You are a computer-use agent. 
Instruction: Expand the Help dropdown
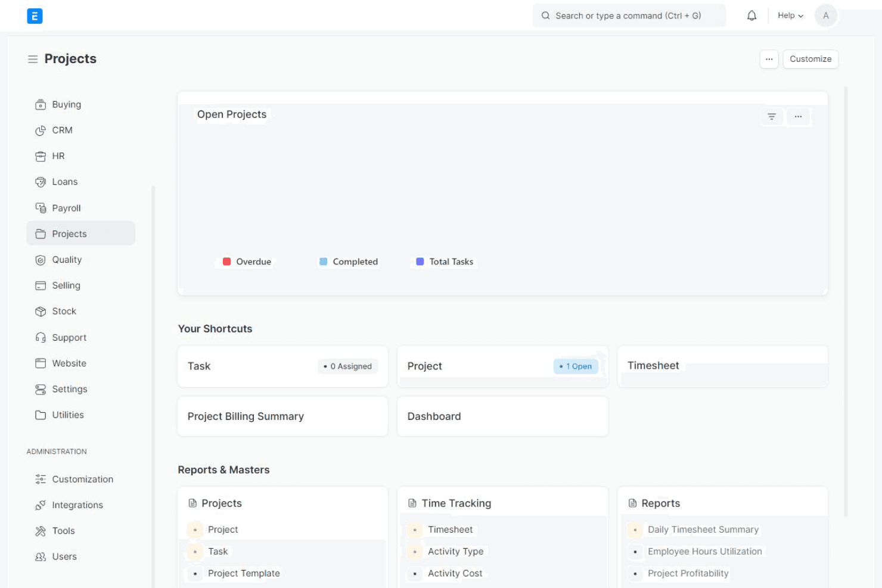point(790,15)
